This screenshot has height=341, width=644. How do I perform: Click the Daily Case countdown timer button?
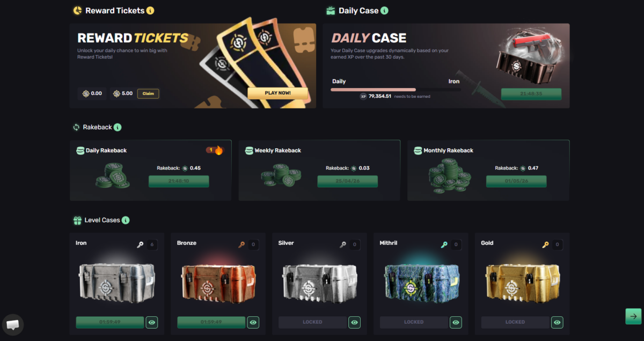[x=531, y=94]
